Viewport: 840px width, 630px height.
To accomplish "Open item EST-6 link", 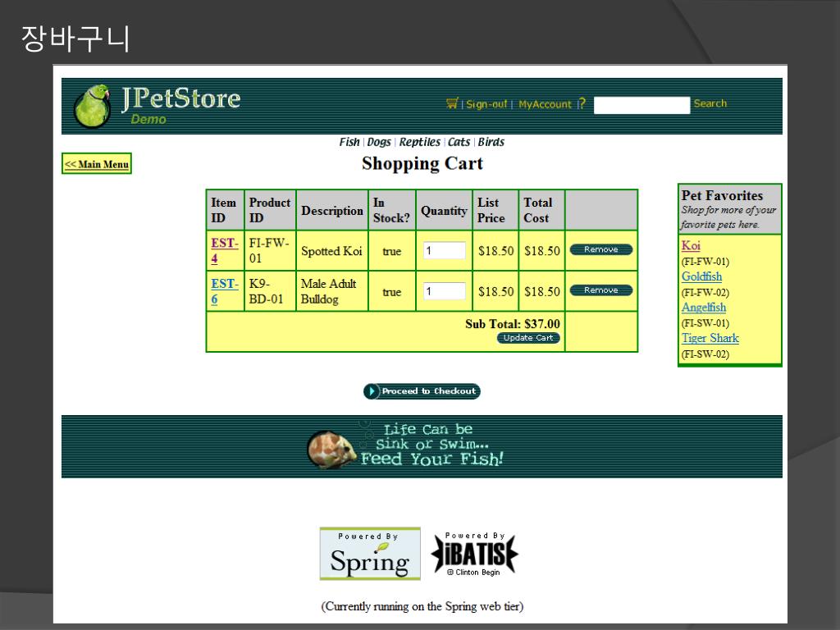I will pos(224,291).
